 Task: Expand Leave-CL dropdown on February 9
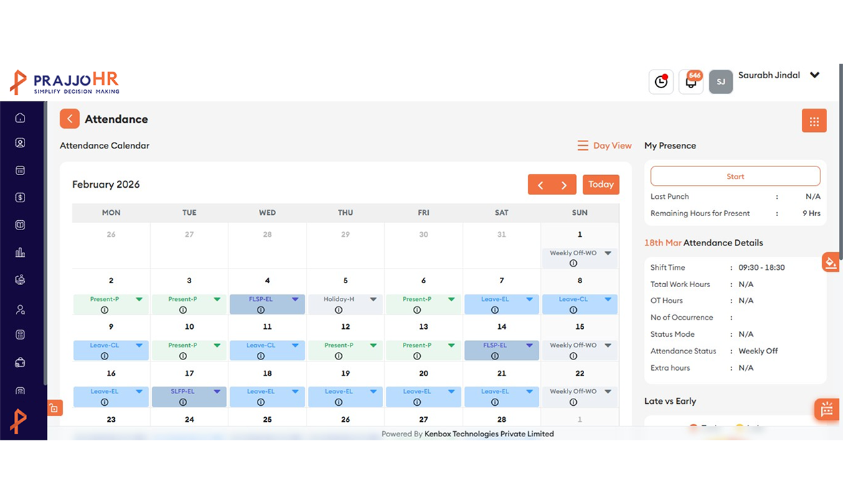tap(139, 346)
